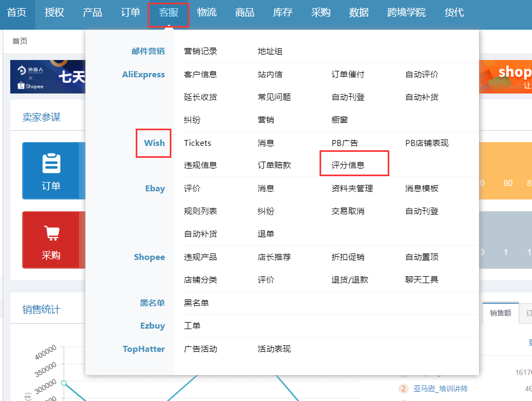532x401 pixels.
Task: Open 纠纷 in the Ebay section
Action: pos(265,211)
